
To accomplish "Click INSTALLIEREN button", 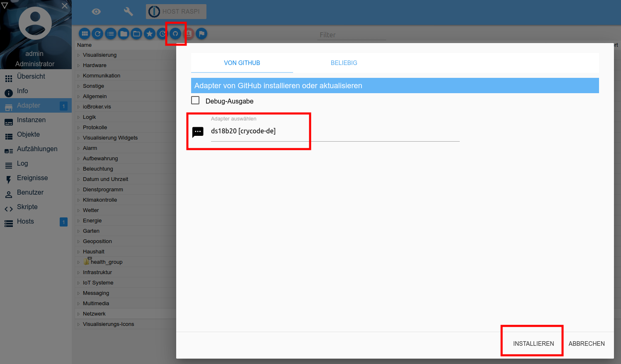I will coord(534,344).
